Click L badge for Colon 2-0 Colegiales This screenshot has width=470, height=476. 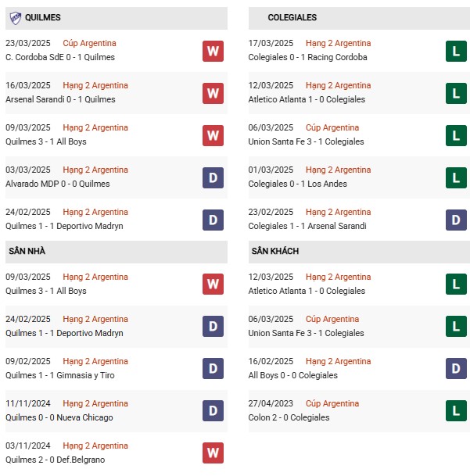[456, 410]
